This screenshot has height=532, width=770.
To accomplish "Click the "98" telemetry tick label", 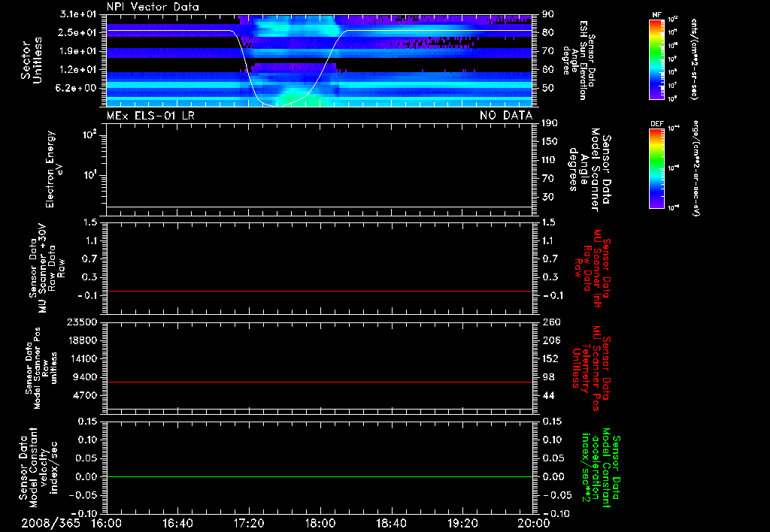I will 547,377.
